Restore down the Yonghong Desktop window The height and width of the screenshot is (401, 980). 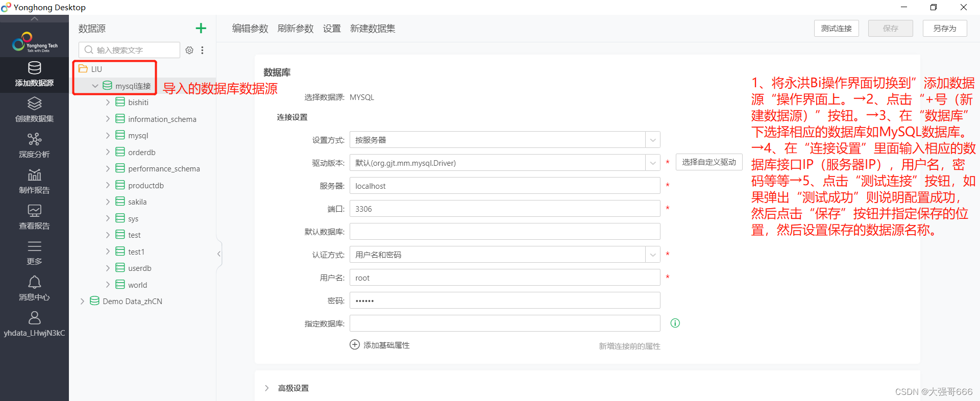click(934, 7)
